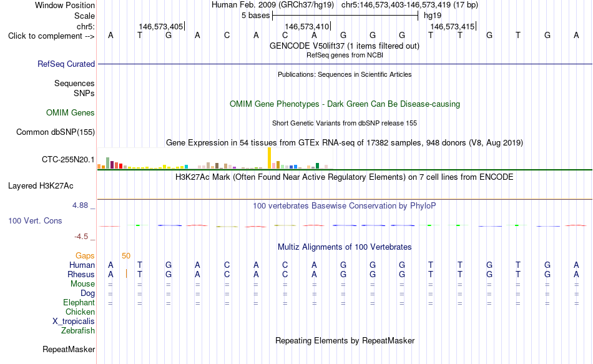Select the Dog species label

click(87, 293)
